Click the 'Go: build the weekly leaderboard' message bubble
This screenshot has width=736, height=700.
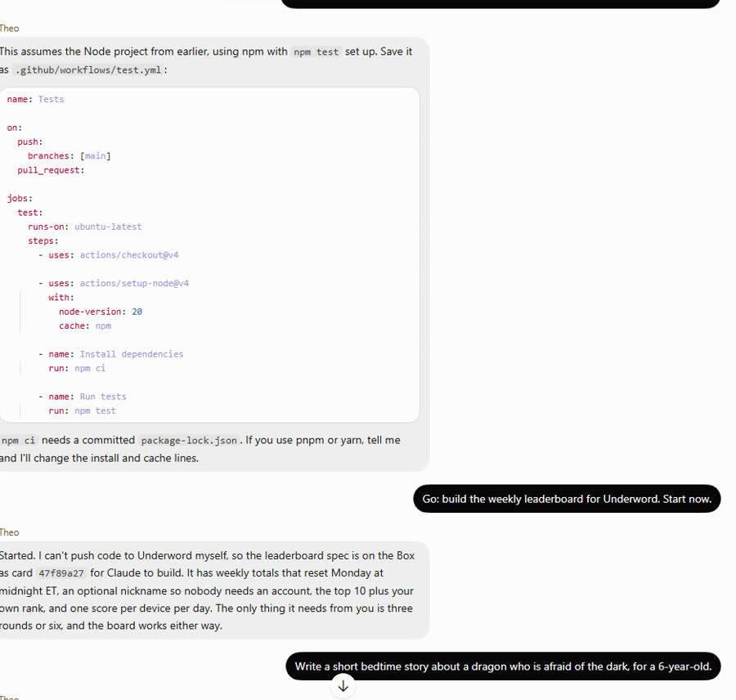[x=567, y=499]
